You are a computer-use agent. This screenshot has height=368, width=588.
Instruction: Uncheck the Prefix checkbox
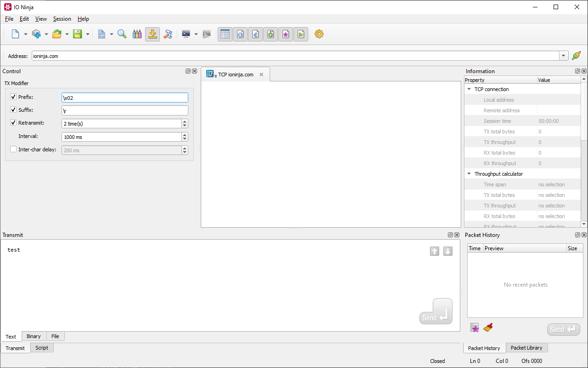13,97
